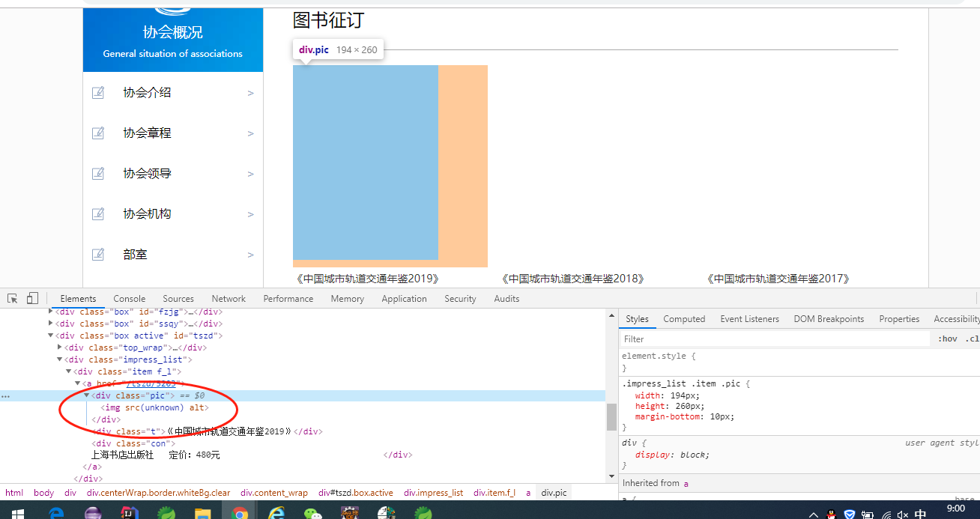Open WeChat from the taskbar

pyautogui.click(x=312, y=514)
